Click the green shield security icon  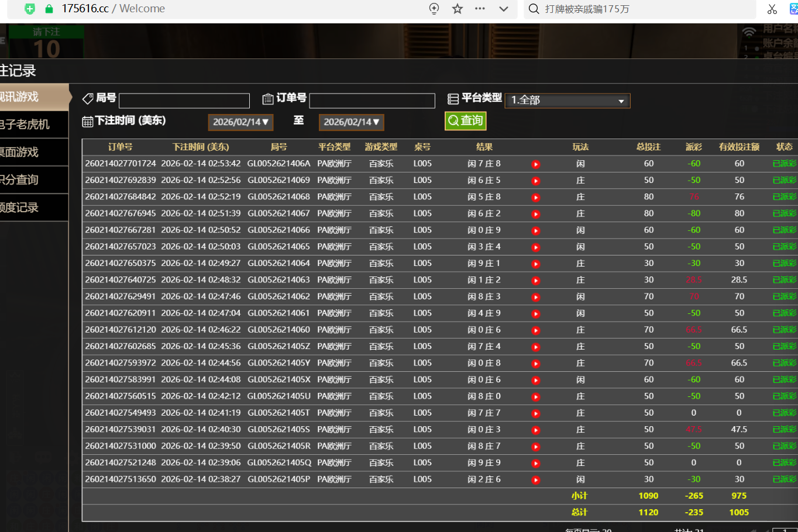click(x=30, y=9)
